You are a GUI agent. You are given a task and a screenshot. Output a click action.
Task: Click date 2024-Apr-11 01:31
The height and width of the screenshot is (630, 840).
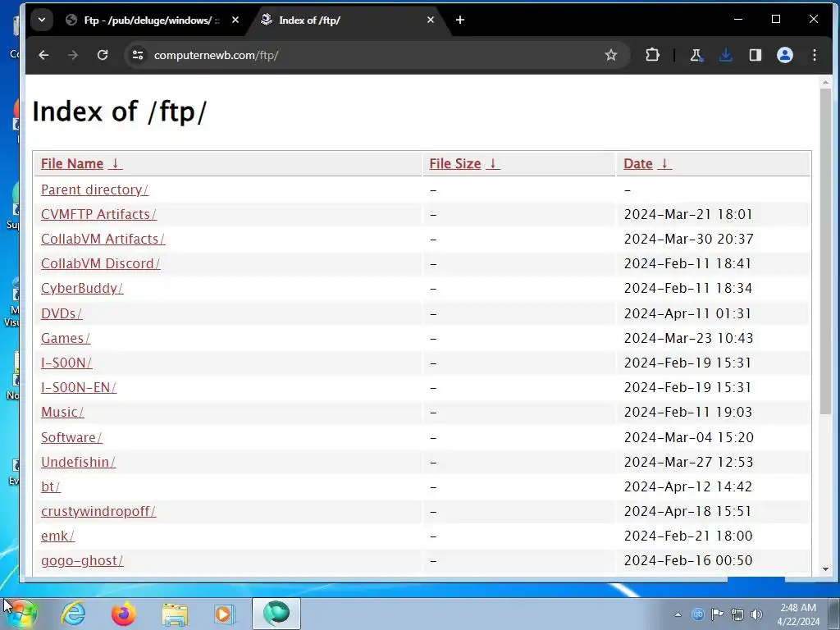coord(687,313)
